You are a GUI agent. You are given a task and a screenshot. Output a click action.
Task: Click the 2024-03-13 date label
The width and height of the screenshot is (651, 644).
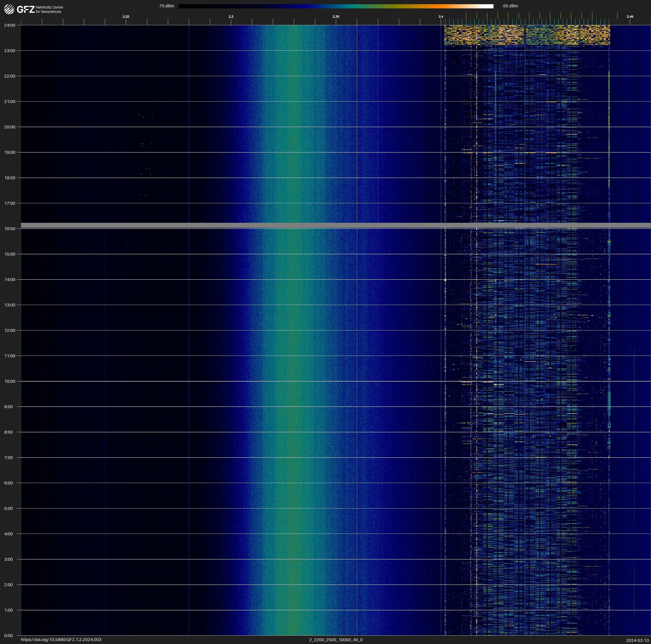tap(637, 640)
